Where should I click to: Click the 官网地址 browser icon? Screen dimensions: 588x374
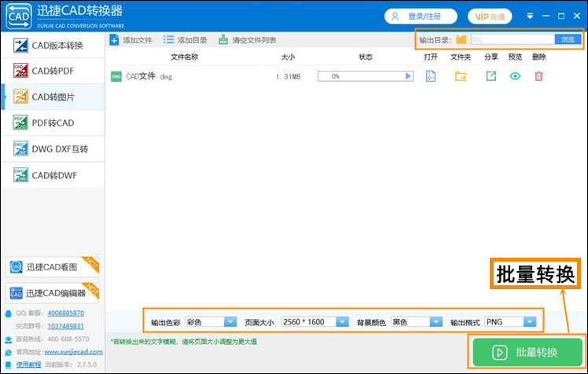click(x=8, y=352)
